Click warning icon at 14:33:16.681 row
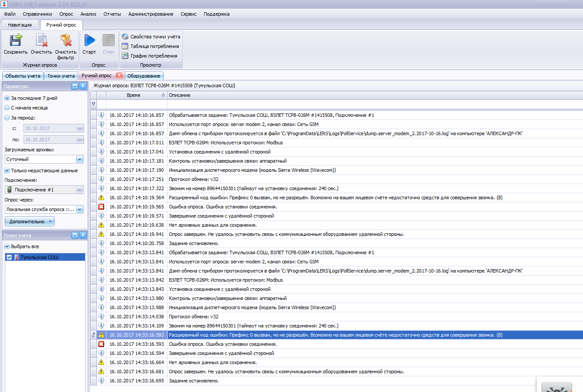 [101, 372]
